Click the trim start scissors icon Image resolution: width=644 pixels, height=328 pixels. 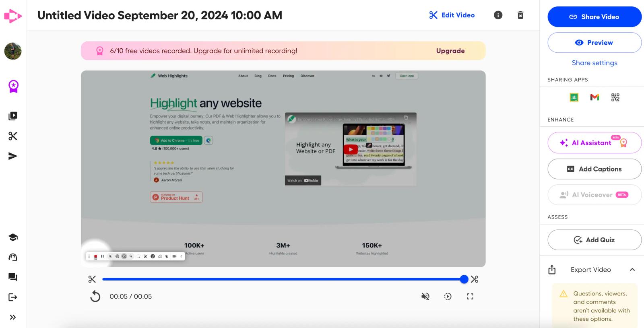pyautogui.click(x=92, y=279)
